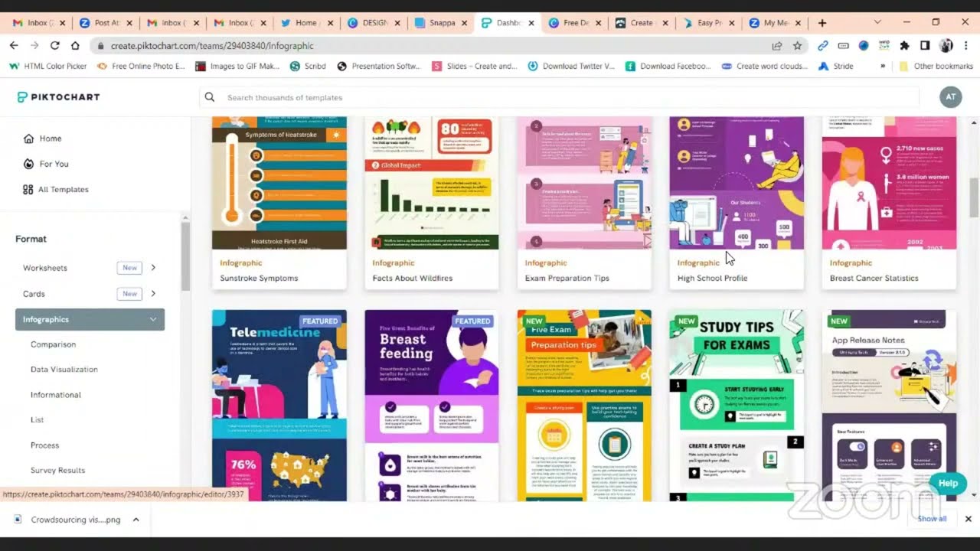Screen dimensions: 980x551
Task: Reload the page with the refresh icon
Action: (54, 46)
